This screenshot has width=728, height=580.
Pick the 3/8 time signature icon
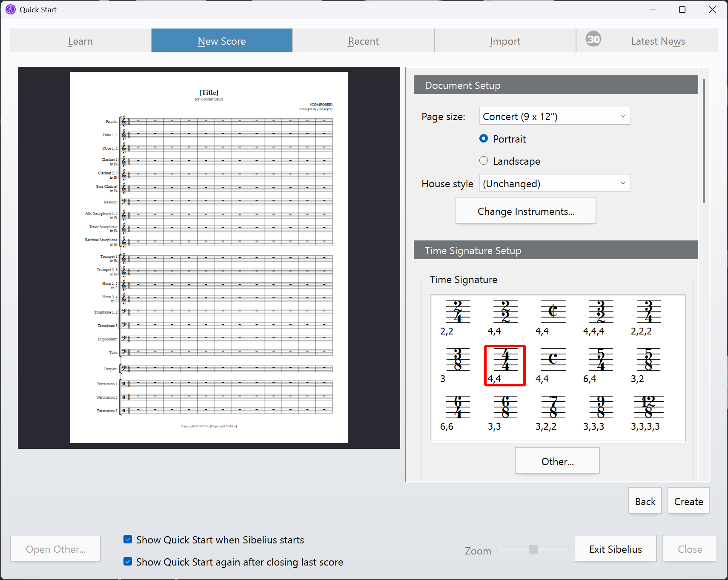pos(458,360)
